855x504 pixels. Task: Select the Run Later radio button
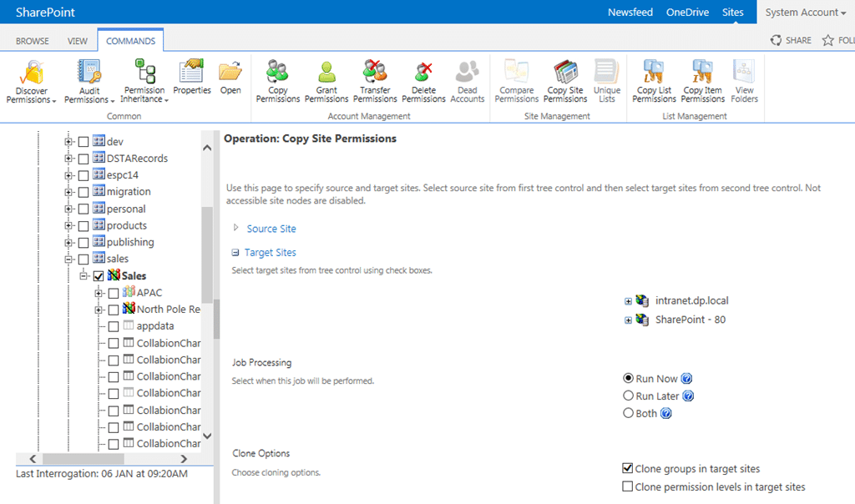click(628, 396)
